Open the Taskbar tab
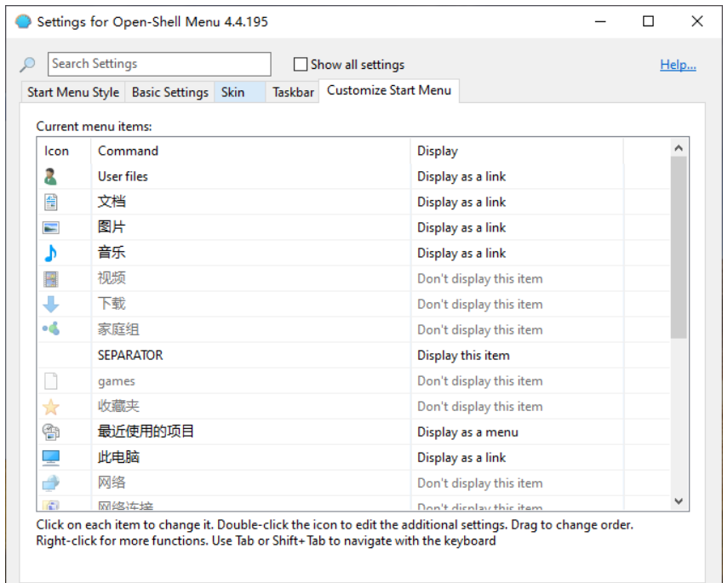The image size is (728, 583). click(293, 92)
